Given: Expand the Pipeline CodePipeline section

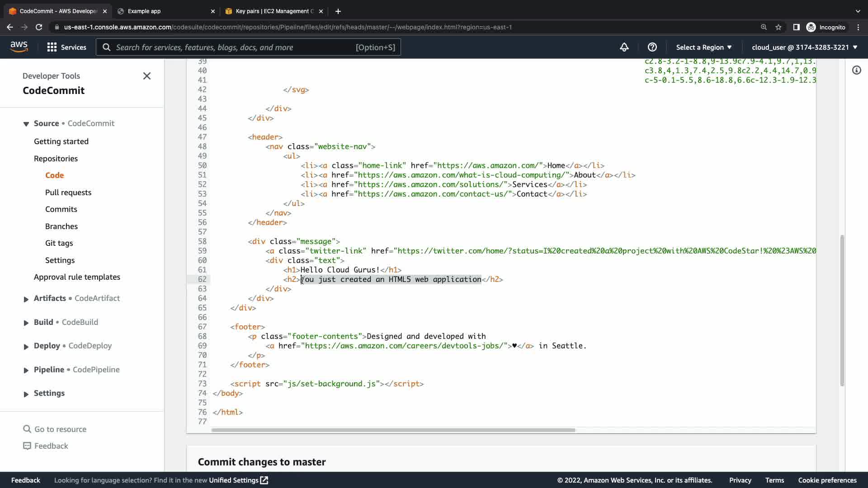Looking at the screenshot, I should tap(26, 370).
